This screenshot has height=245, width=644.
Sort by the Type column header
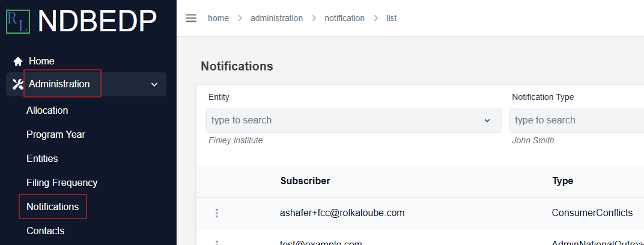563,181
